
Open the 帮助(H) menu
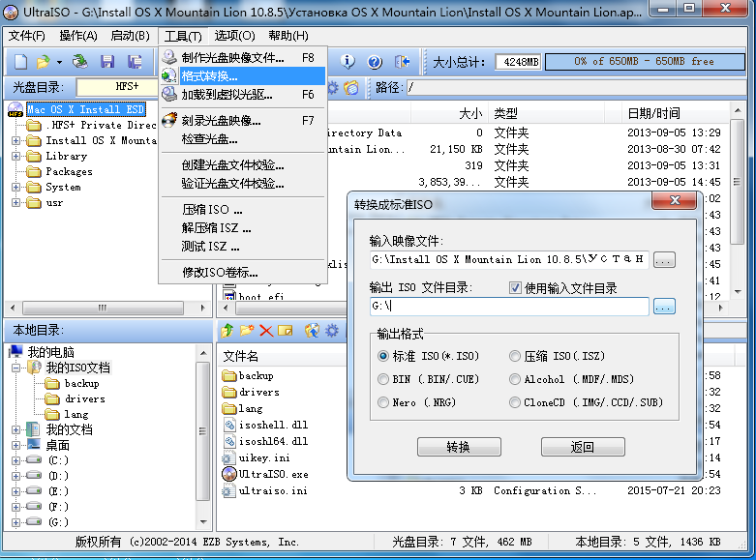(x=288, y=36)
